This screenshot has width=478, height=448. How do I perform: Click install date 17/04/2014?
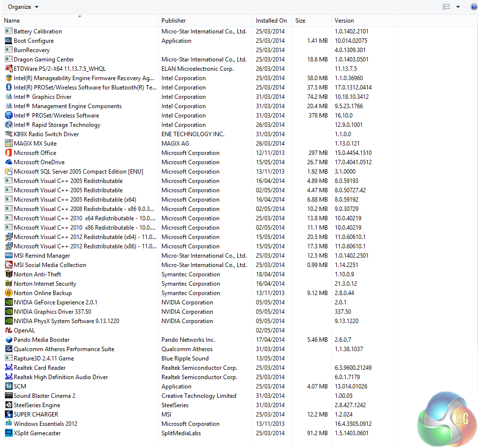point(270,339)
